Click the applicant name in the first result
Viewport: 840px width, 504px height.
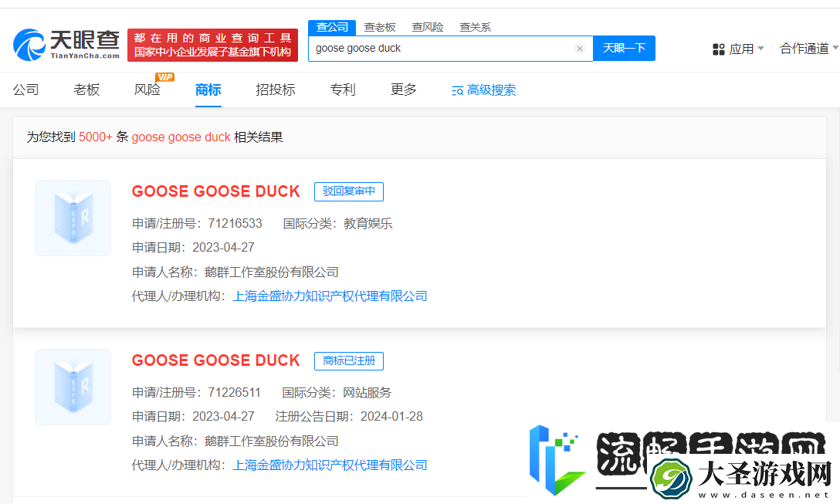272,272
